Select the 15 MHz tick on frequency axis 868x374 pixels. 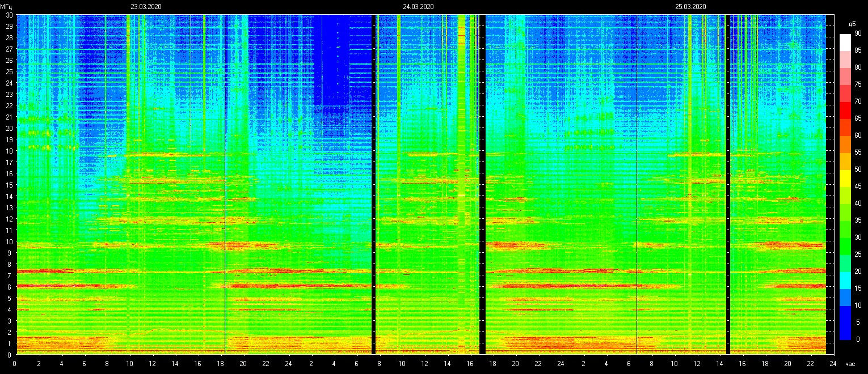click(x=9, y=185)
